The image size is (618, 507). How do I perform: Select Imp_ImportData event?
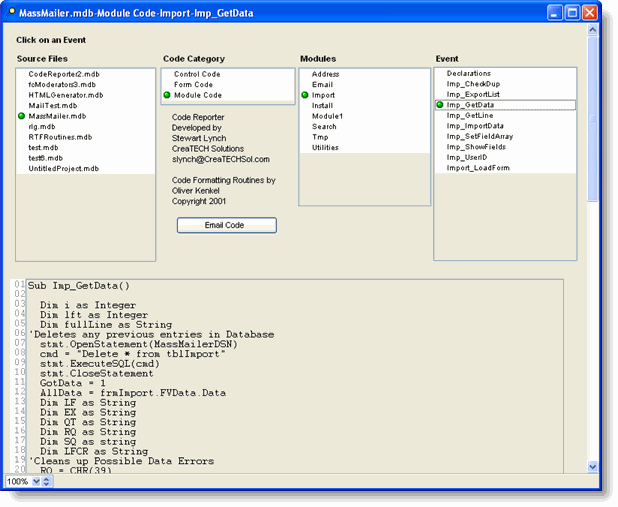point(476,126)
